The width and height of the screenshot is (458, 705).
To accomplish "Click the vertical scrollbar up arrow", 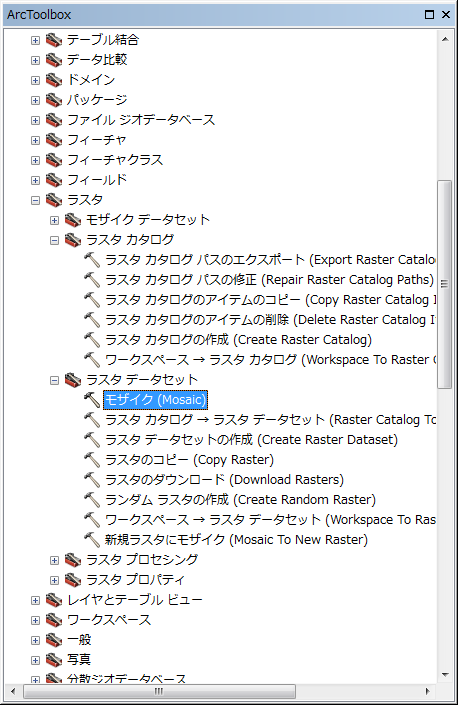I will (445, 40).
